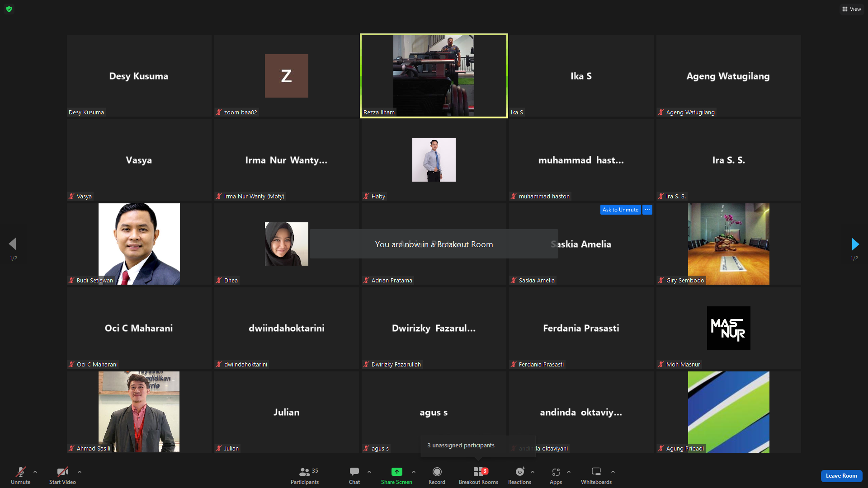This screenshot has height=488, width=868.
Task: Click the 'Saskia Amelia' name label
Action: click(537, 280)
